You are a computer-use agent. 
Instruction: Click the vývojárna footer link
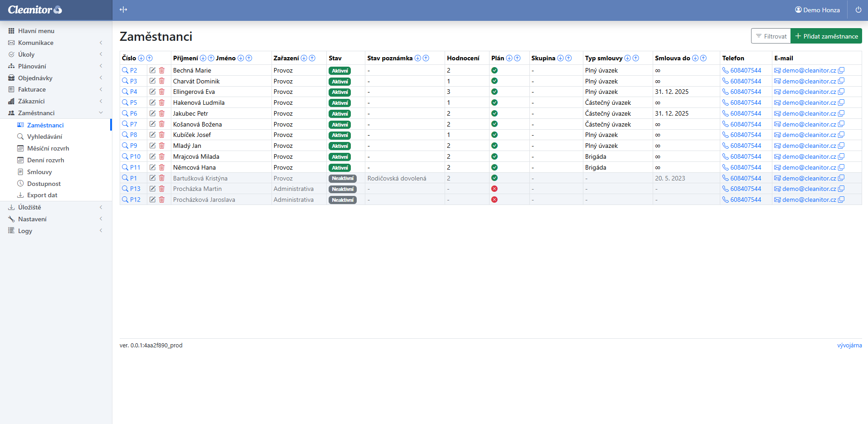(849, 346)
